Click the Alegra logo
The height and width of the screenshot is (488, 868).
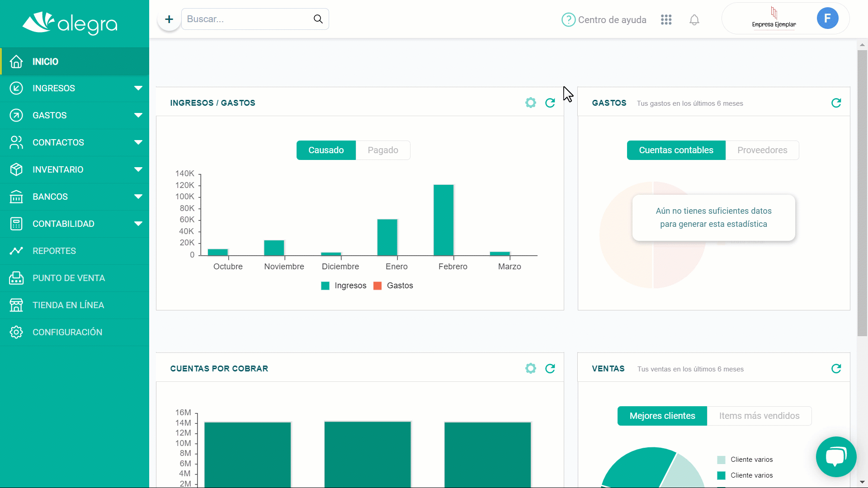(x=70, y=23)
